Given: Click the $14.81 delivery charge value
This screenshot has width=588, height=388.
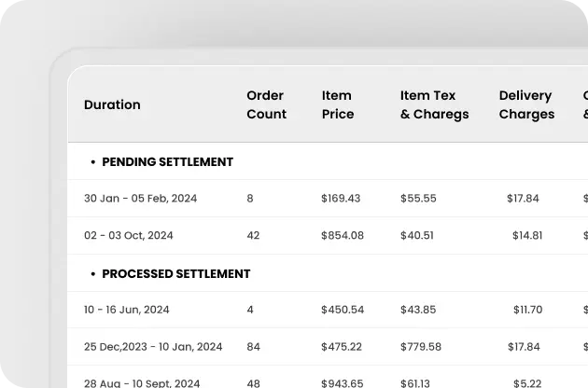Looking at the screenshot, I should tap(526, 236).
